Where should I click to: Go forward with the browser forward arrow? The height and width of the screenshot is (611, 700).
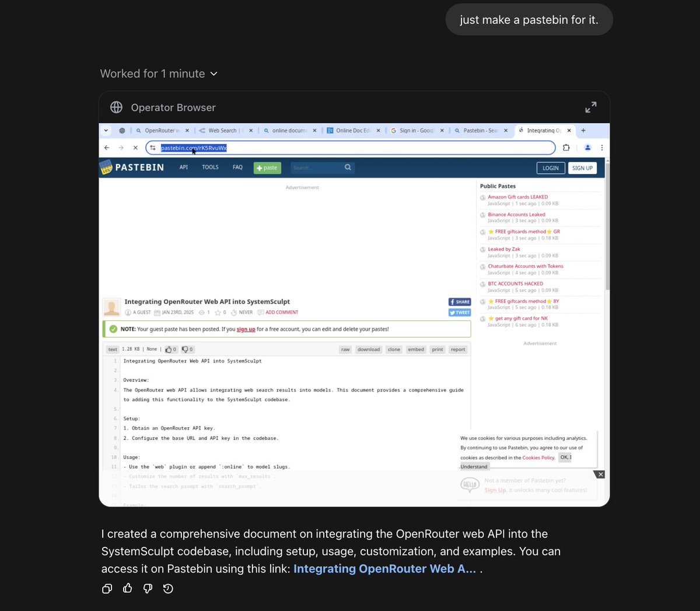(x=121, y=148)
